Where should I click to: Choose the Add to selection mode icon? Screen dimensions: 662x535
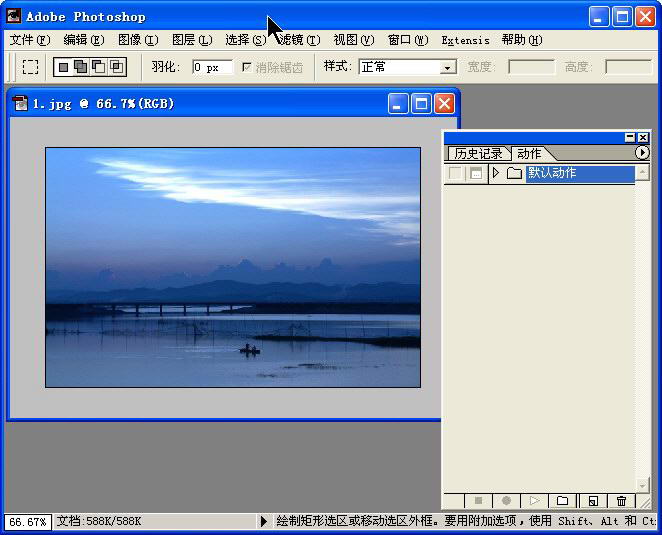click(81, 67)
